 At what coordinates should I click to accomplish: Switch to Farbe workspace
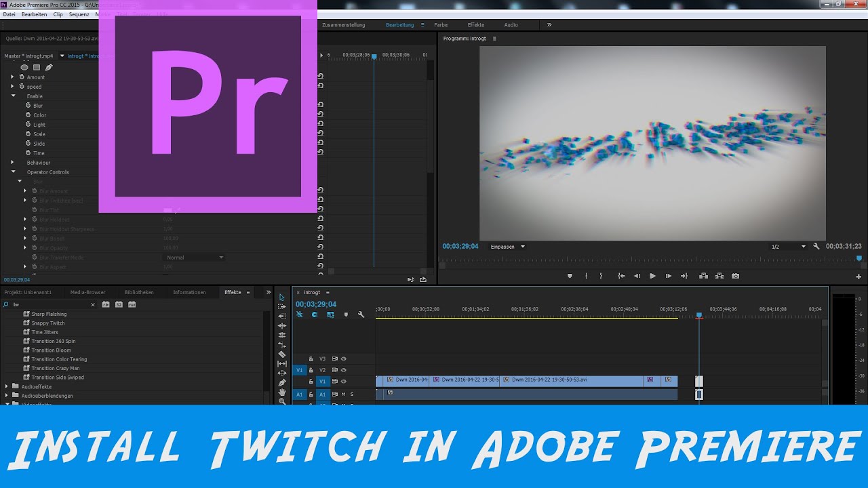tap(441, 25)
